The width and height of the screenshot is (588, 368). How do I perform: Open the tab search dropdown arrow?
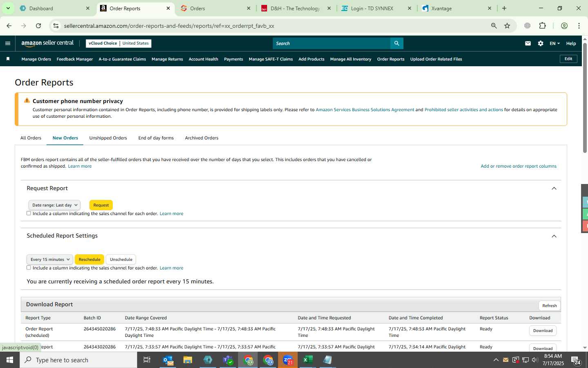tap(8, 8)
